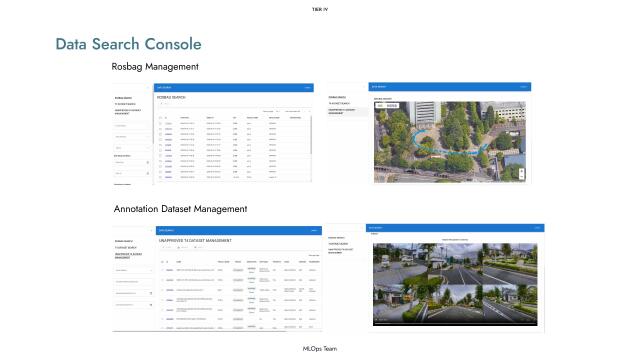Open UNAPPROVED T4 DATASET MANAGEMENT in Rosbag table sidebar
This screenshot has height=360, width=640.
(128, 112)
